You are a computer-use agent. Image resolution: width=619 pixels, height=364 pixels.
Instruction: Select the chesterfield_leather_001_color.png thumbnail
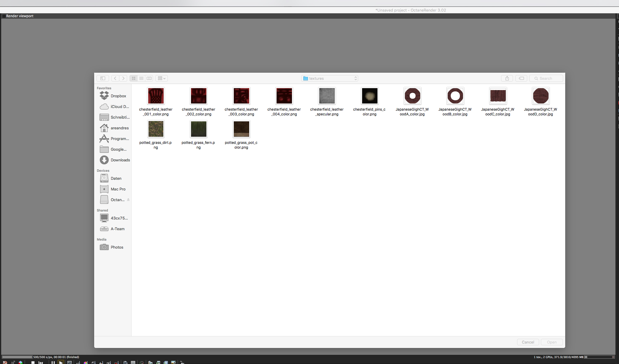pos(156,96)
